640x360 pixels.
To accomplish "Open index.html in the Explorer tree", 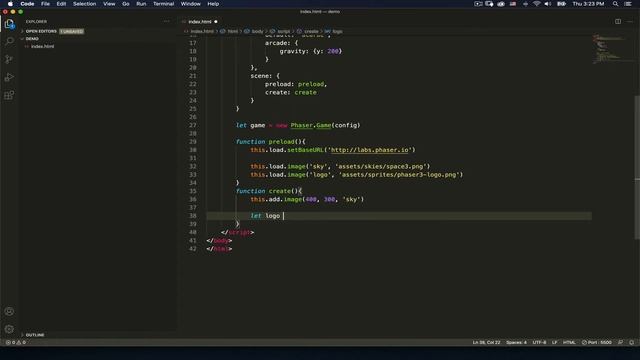I will click(42, 47).
